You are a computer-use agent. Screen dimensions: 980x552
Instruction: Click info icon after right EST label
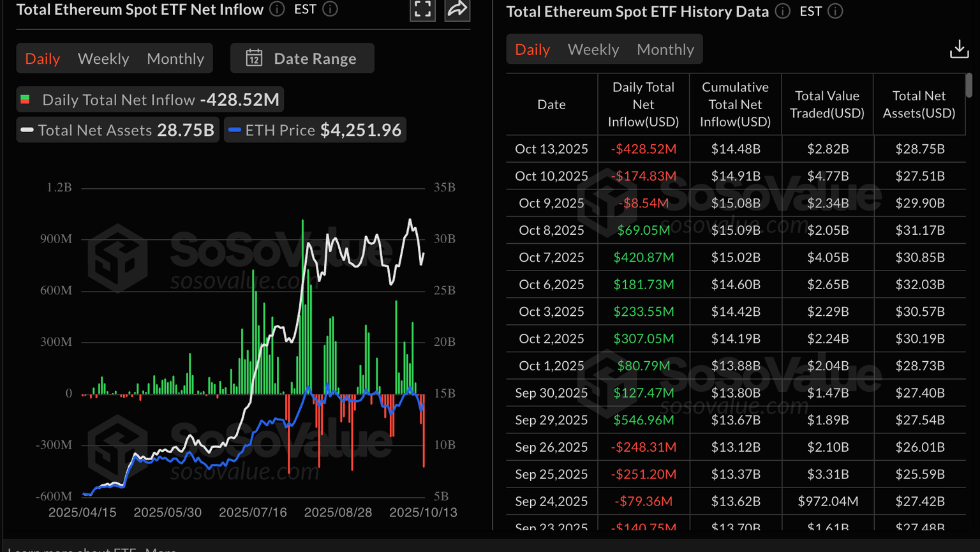point(835,11)
